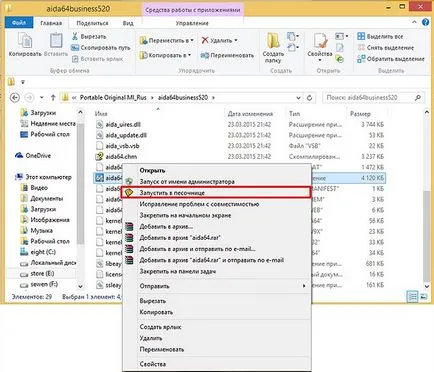
Task: Open Музыка in navigation pane
Action: [x=36, y=230]
